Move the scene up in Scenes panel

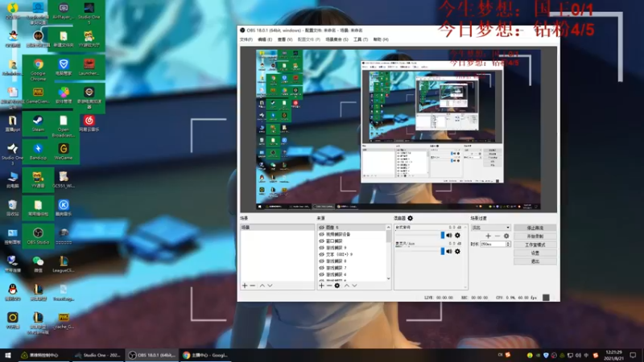[x=262, y=286]
